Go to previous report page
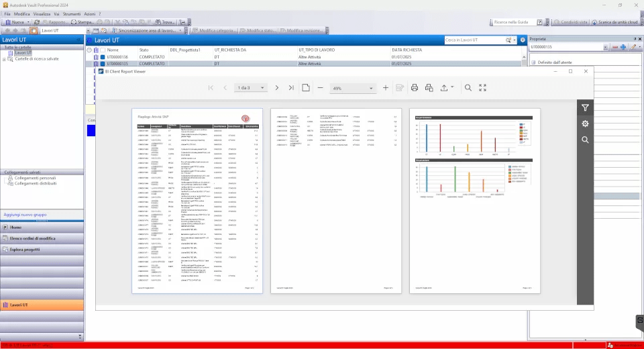 pos(225,87)
